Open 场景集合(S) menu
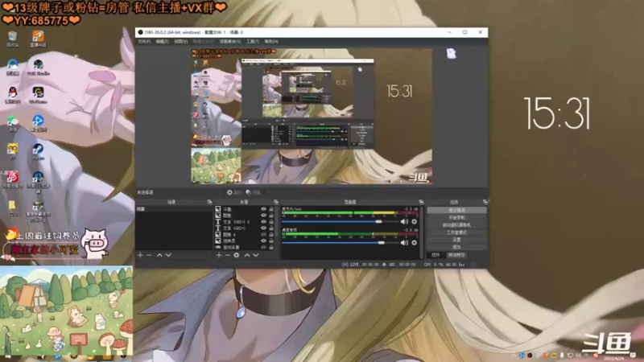This screenshot has width=644, height=362. 230,42
